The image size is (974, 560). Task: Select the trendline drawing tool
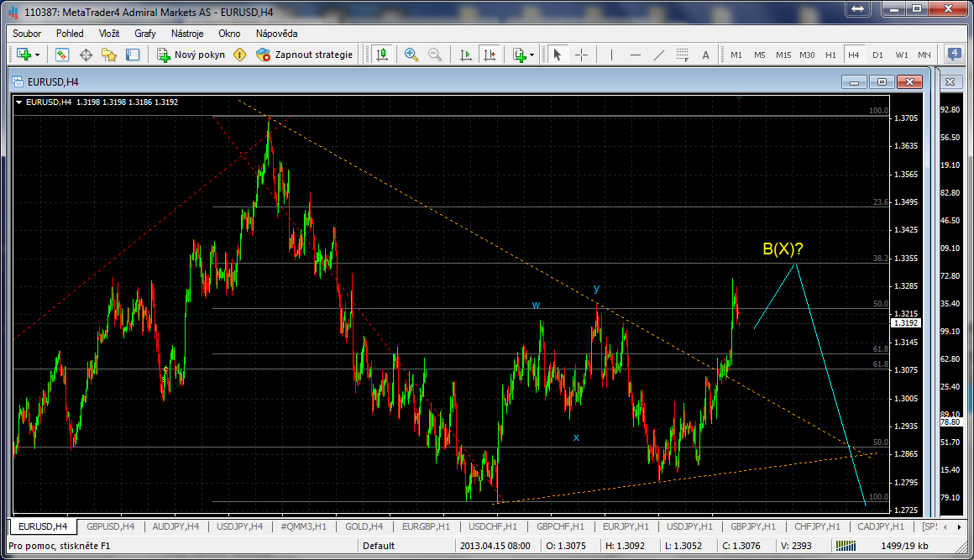[659, 55]
